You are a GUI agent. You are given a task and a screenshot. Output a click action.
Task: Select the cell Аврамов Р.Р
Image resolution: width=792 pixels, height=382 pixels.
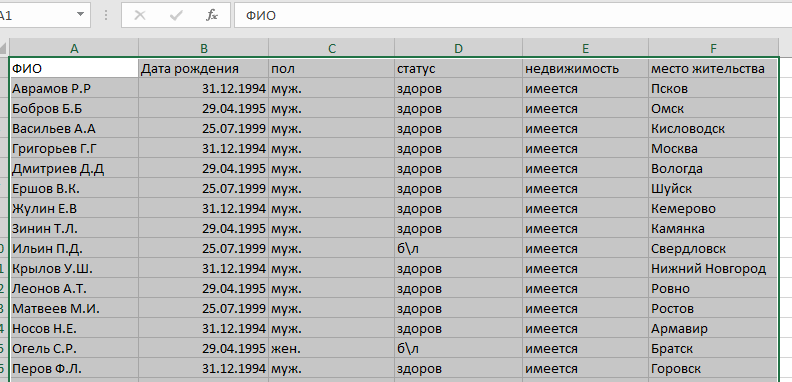pos(74,88)
